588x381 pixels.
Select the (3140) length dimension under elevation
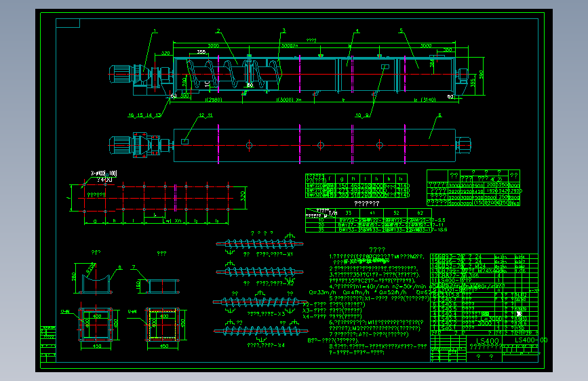pos(427,100)
